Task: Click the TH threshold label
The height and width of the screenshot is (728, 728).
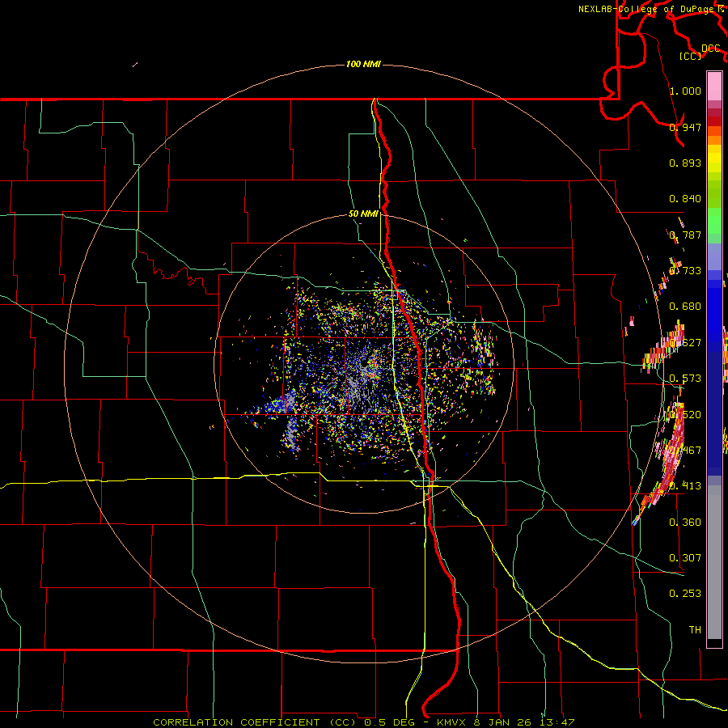Action: pos(695,630)
